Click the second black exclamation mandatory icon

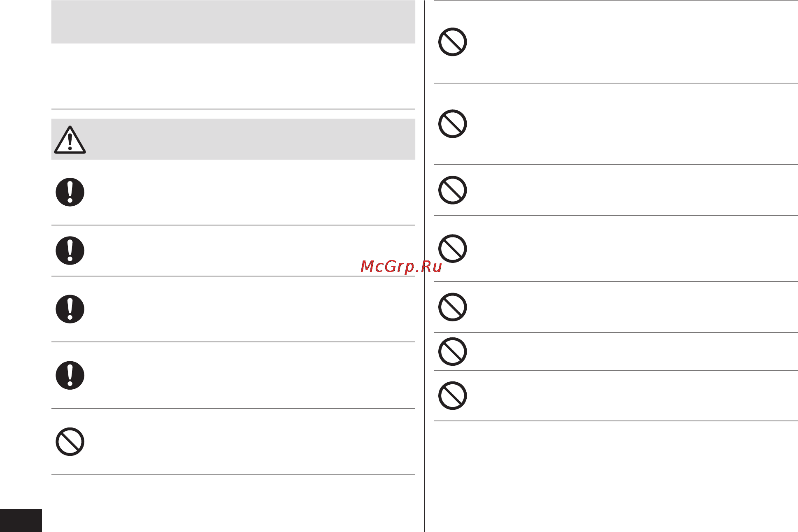(70, 251)
